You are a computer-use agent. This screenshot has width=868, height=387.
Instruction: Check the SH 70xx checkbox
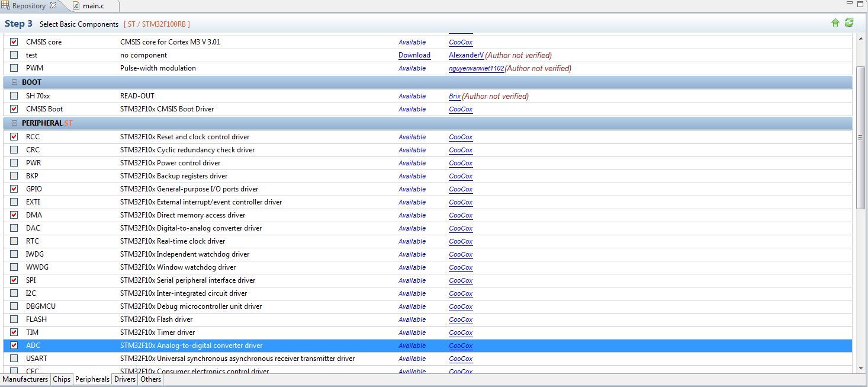pos(14,96)
